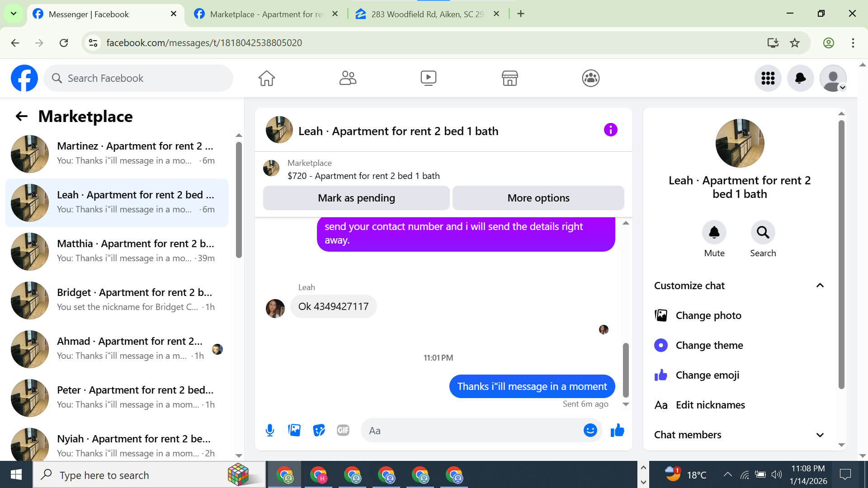Image resolution: width=868 pixels, height=488 pixels.
Task: Open the account profile dropdown menu
Action: [x=833, y=78]
